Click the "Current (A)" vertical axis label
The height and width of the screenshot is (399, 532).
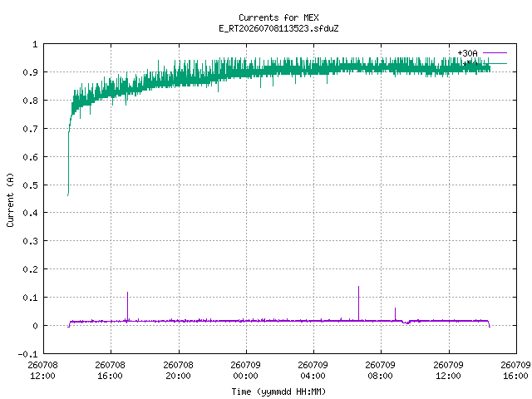pos(10,199)
